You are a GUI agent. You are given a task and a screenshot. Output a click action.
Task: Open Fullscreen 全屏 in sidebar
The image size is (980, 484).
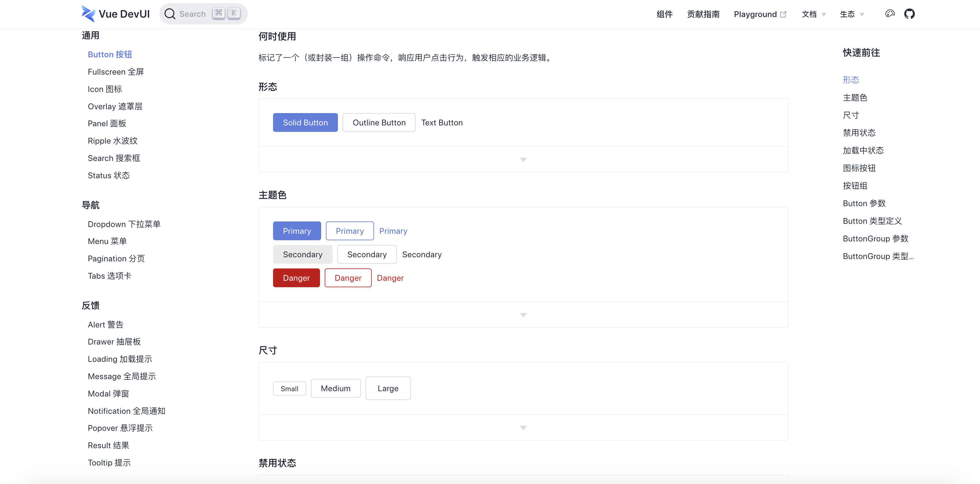[x=116, y=72]
